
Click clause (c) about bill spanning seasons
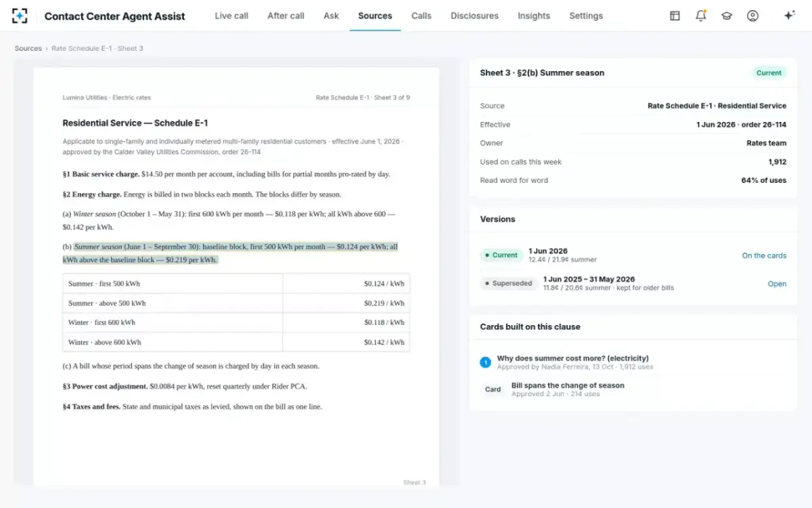click(191, 366)
